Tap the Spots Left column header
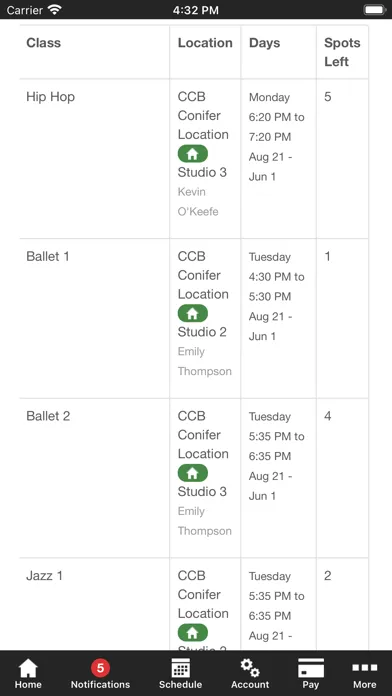 (x=342, y=52)
